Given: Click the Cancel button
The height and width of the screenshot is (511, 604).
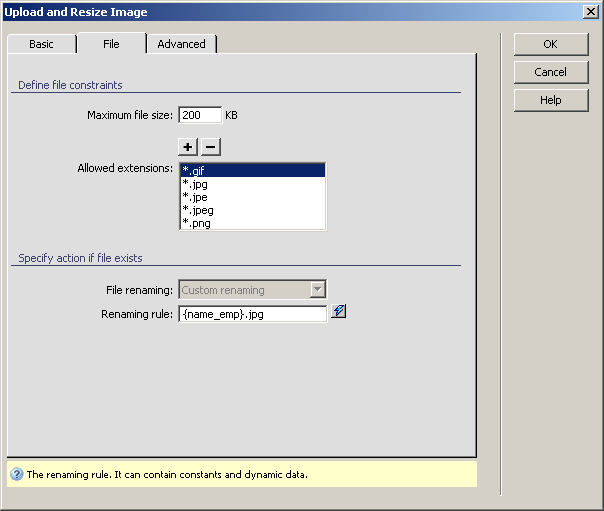Looking at the screenshot, I should (x=550, y=72).
